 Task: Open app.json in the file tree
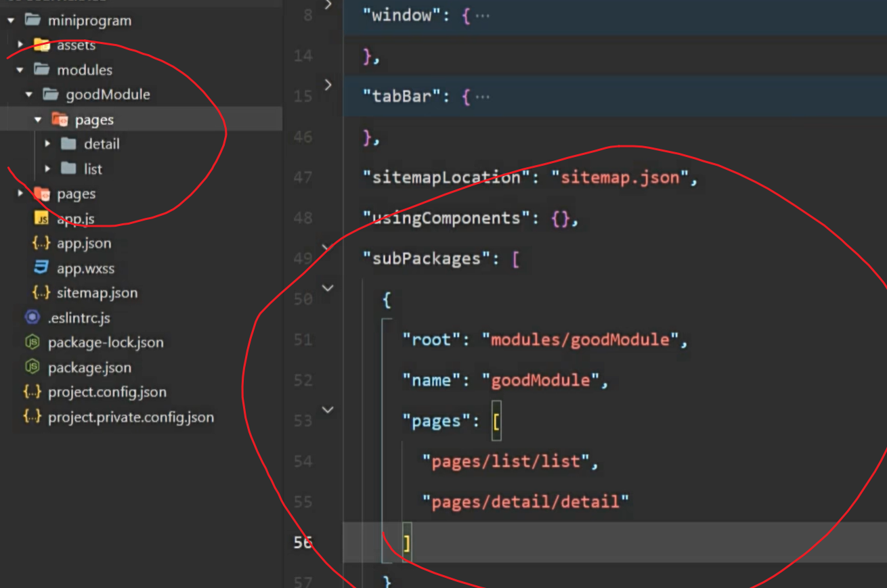coord(83,244)
